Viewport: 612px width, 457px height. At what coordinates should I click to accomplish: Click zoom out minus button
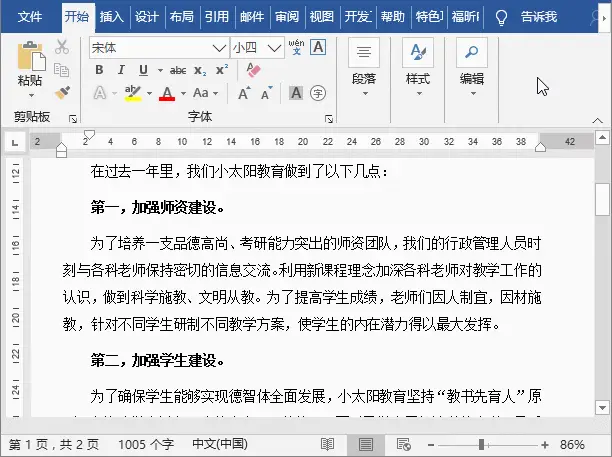tap(431, 445)
